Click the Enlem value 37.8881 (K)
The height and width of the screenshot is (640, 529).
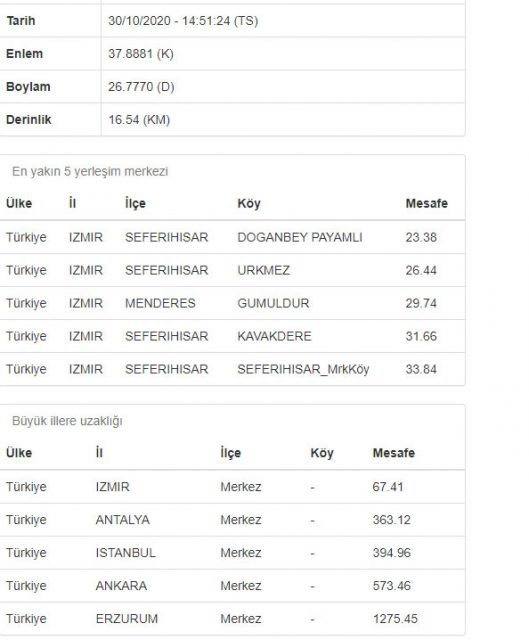(141, 54)
